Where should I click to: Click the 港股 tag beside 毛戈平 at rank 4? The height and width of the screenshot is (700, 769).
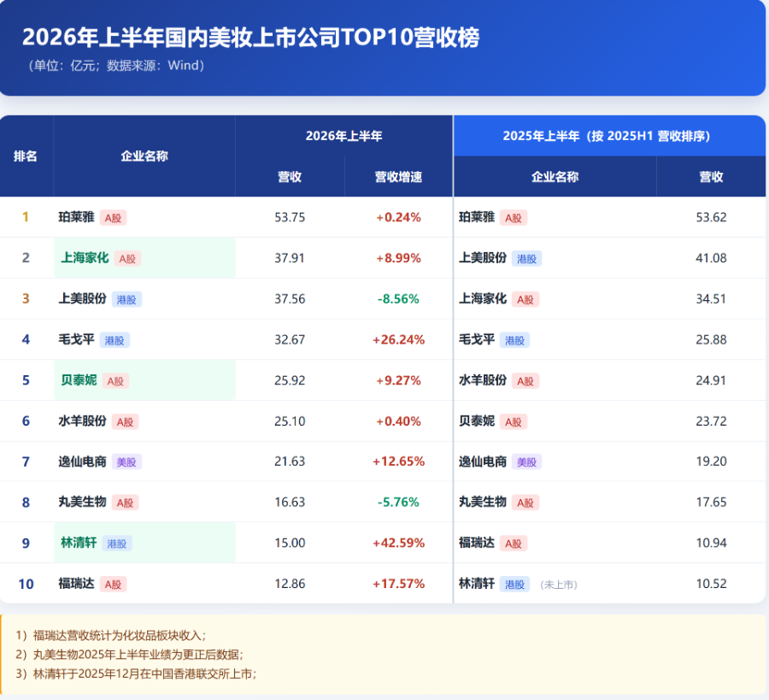114,340
